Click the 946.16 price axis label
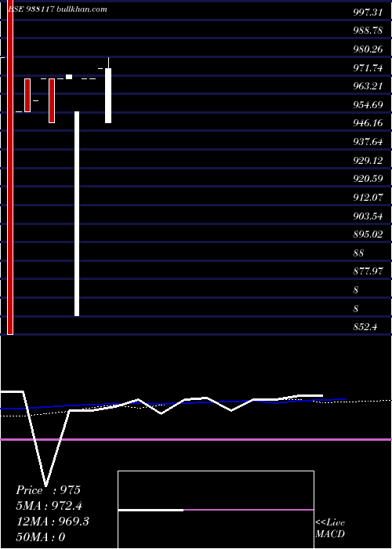Screen dimensions: 392x549 tap(368, 123)
